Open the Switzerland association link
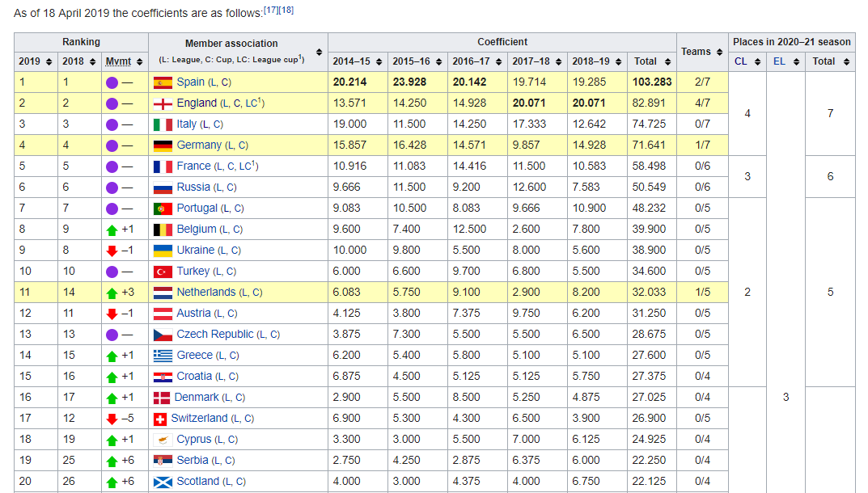The image size is (868, 493). [199, 419]
